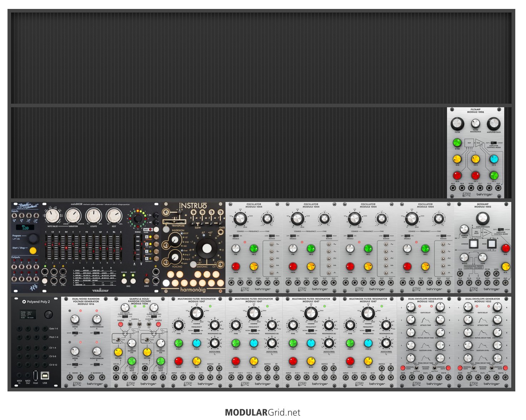Select the square USB type-B port on Poly 2

click(x=45, y=375)
